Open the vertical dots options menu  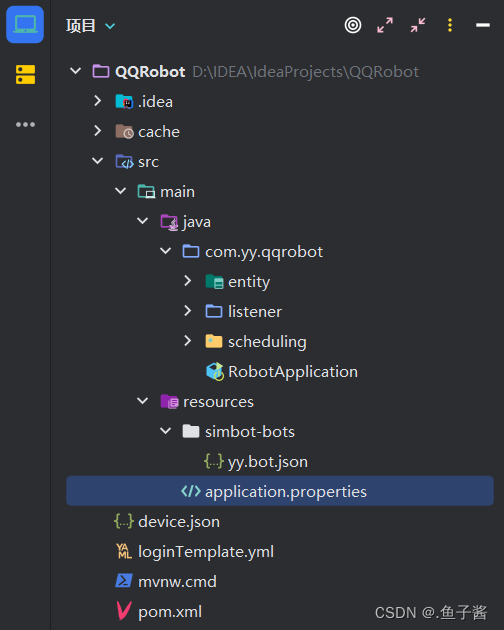point(450,25)
